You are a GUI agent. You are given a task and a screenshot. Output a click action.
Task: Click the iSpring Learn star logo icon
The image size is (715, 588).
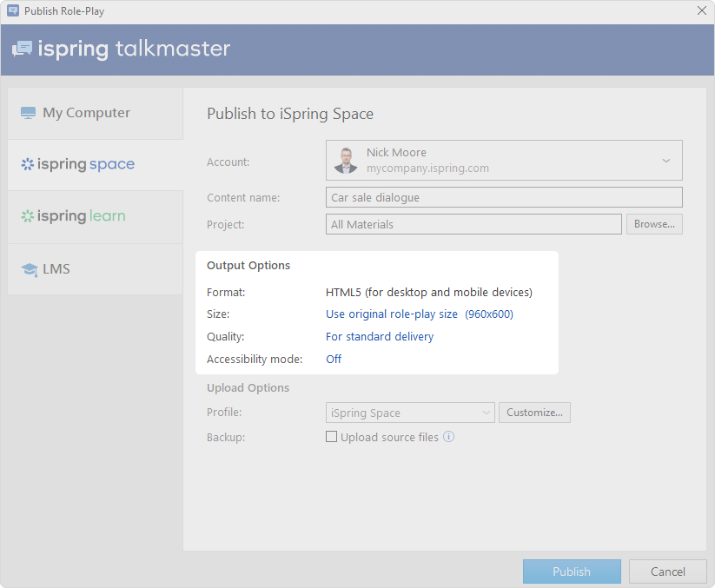(27, 216)
